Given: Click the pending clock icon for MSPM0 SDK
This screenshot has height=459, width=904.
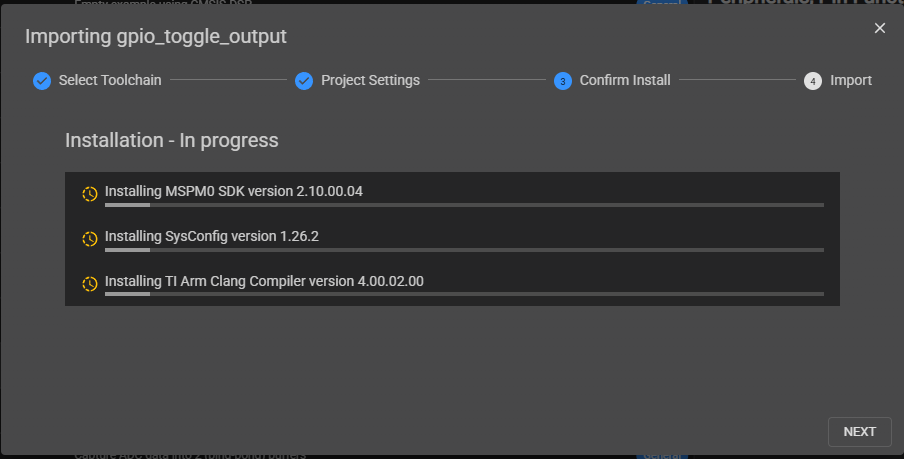Looking at the screenshot, I should 89,194.
